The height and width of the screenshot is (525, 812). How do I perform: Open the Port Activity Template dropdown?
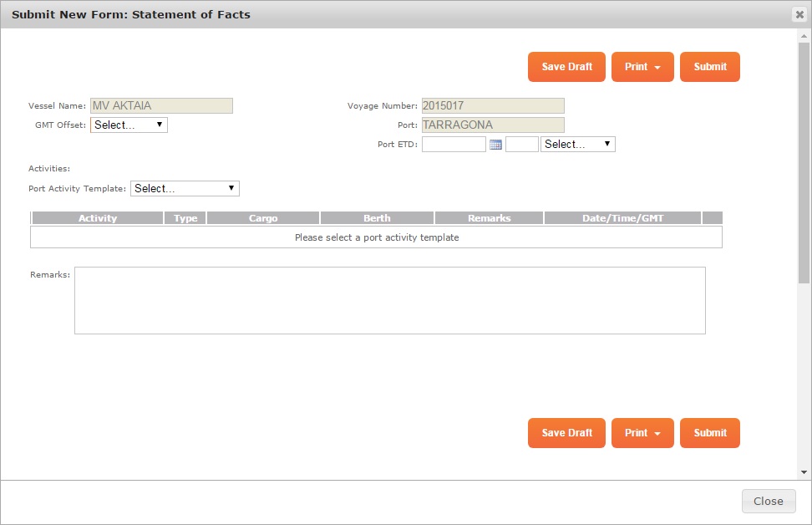pos(184,188)
